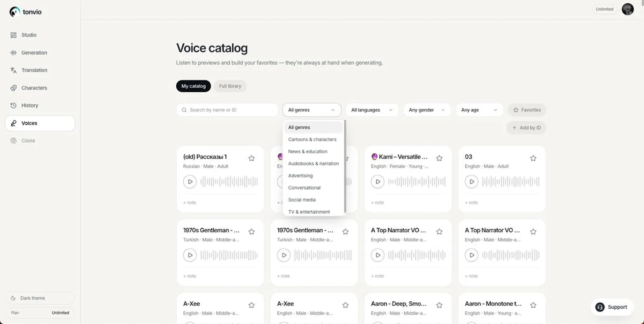Switch to Full library tab
The height and width of the screenshot is (324, 644).
click(x=230, y=86)
